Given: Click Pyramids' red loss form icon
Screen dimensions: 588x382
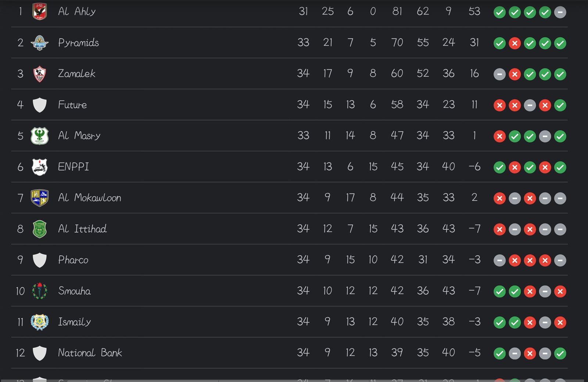Looking at the screenshot, I should click(x=515, y=43).
